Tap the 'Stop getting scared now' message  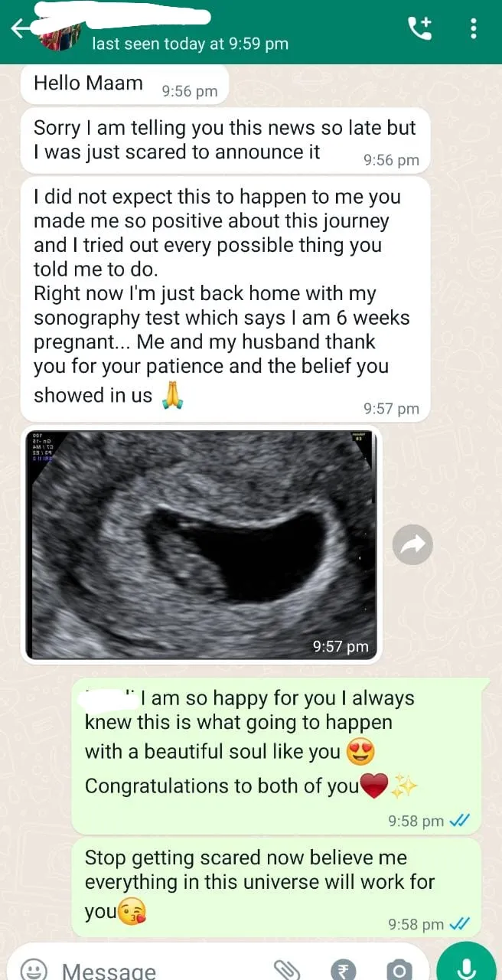pos(276,887)
